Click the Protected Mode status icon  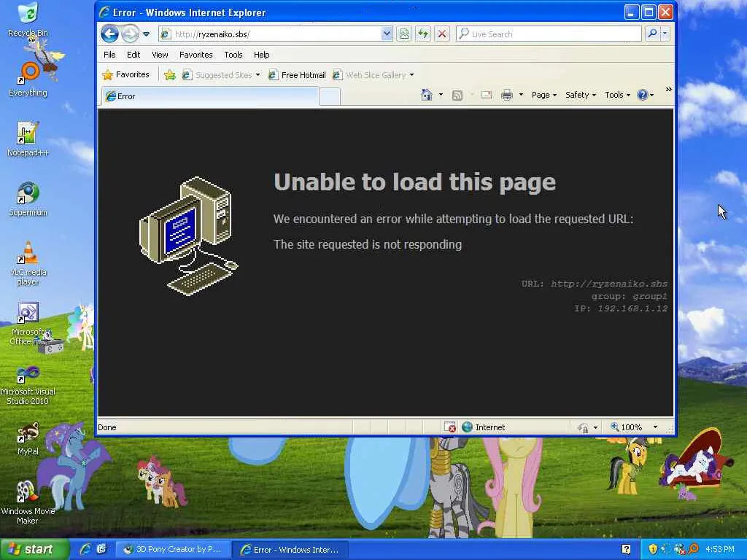click(583, 427)
